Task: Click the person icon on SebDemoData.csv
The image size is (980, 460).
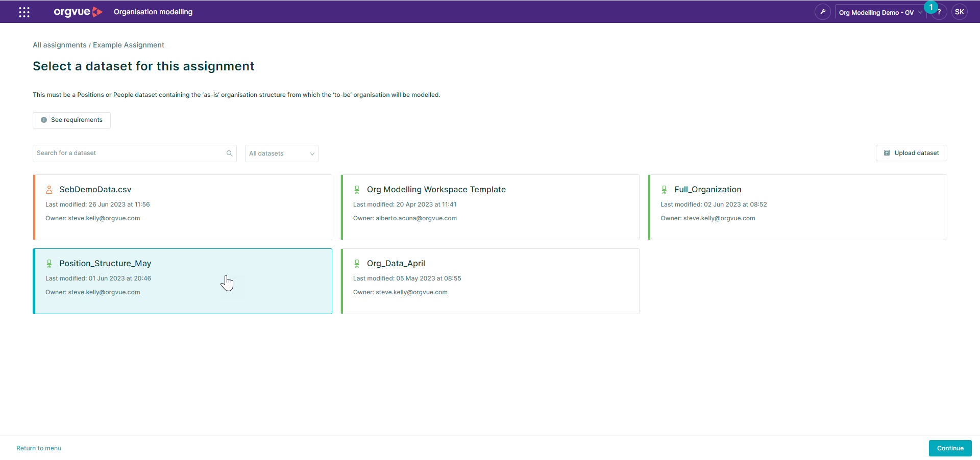Action: 49,190
